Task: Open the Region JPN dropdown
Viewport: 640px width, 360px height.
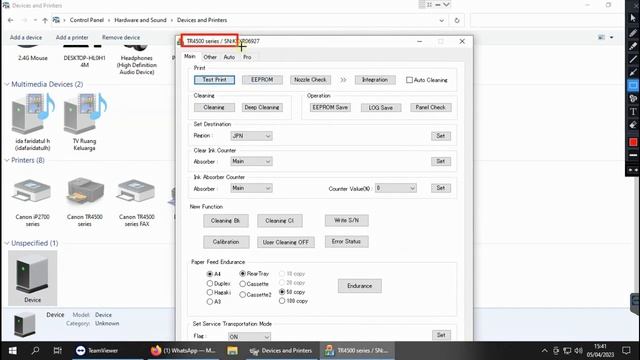Action: click(x=251, y=136)
